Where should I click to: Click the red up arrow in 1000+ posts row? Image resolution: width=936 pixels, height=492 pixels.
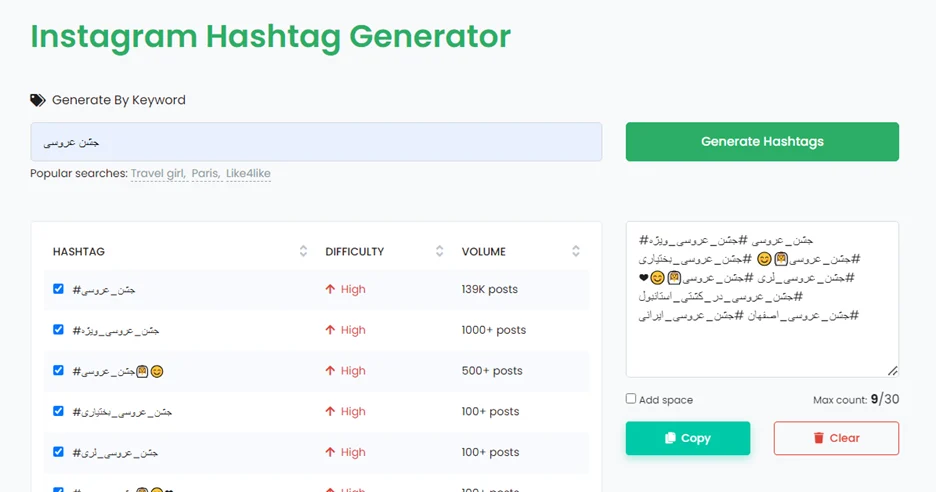click(330, 330)
